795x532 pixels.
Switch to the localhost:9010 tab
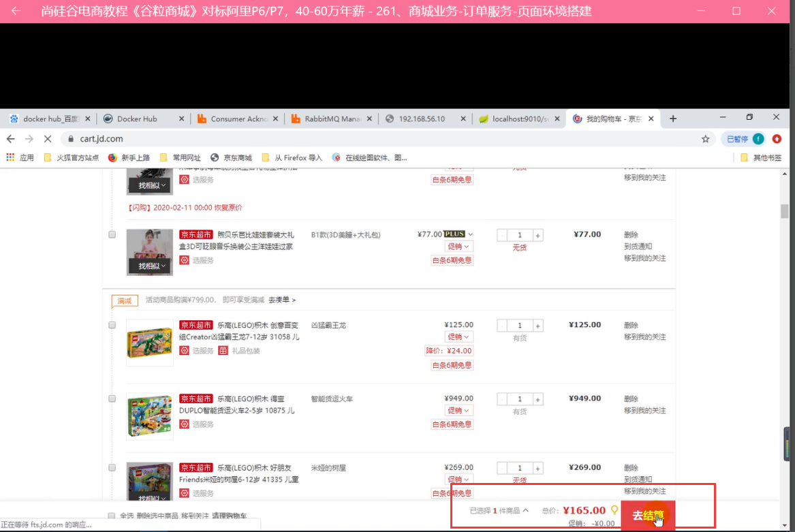click(519, 119)
